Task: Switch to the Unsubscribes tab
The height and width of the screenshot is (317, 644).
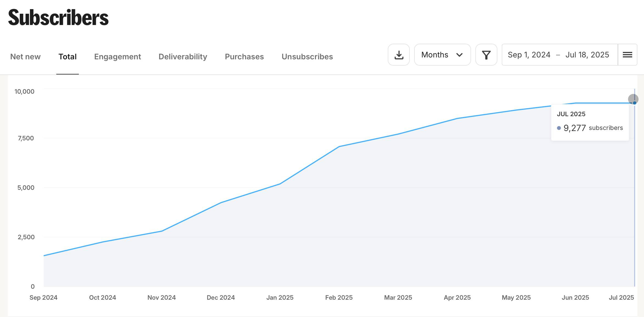Action: pyautogui.click(x=307, y=57)
